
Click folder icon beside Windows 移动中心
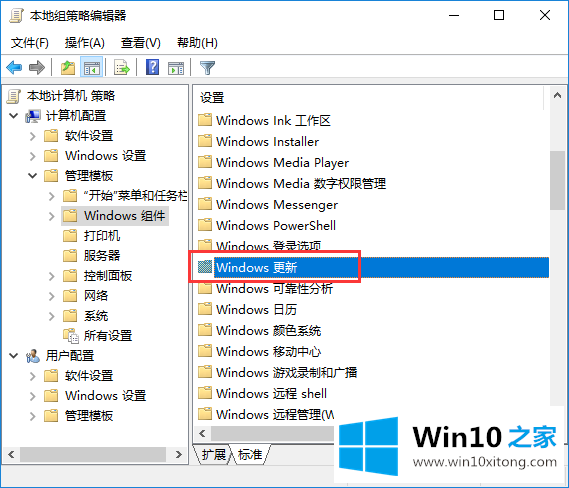coord(205,351)
